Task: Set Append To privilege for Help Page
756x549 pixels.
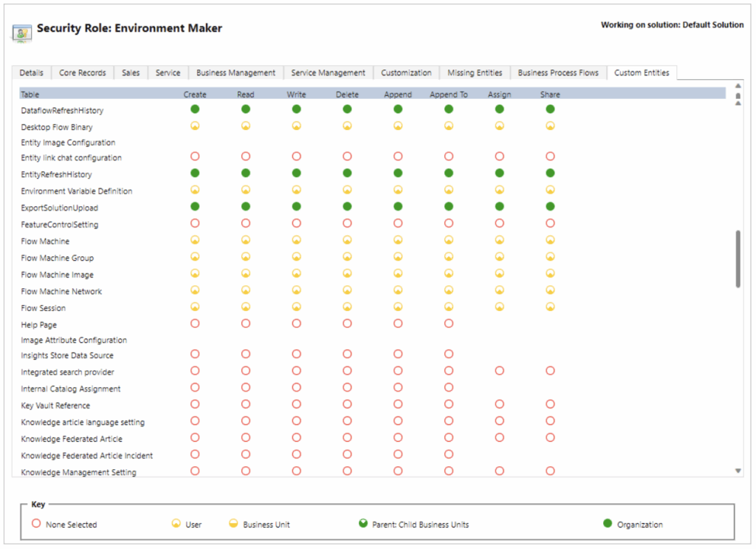Action: tap(449, 323)
